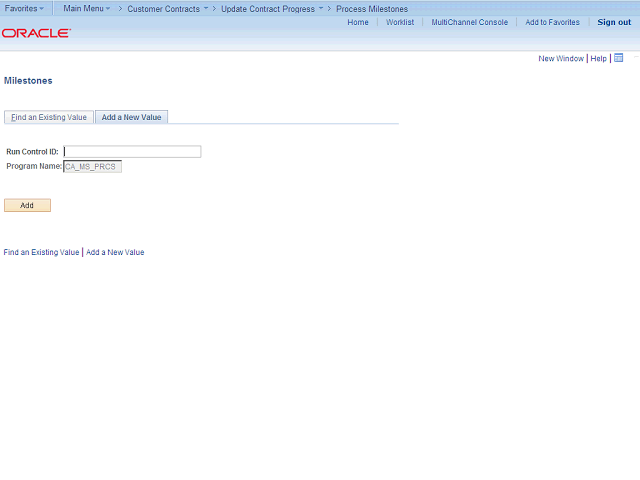Viewport: 640px width, 480px height.
Task: Click the Add button
Action: pos(27,205)
